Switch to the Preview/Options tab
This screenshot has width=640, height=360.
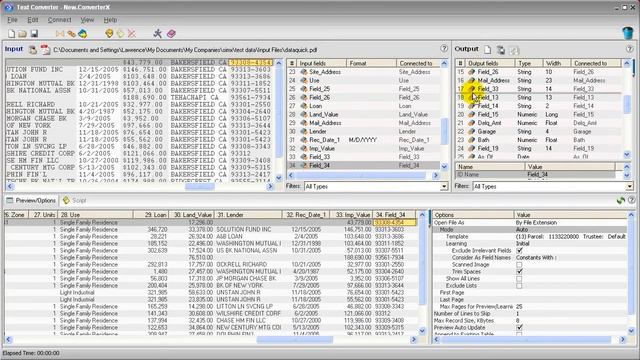[31, 200]
